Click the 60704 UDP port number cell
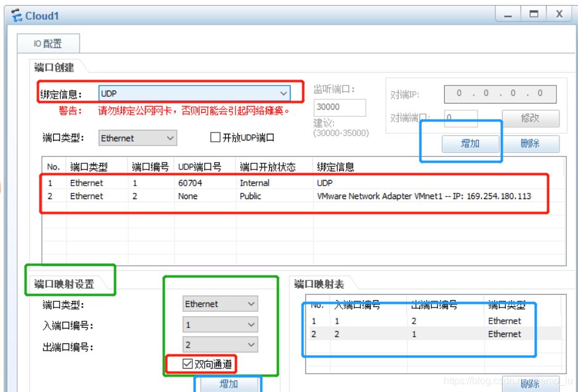Image resolution: width=578 pixels, height=392 pixels. (190, 182)
